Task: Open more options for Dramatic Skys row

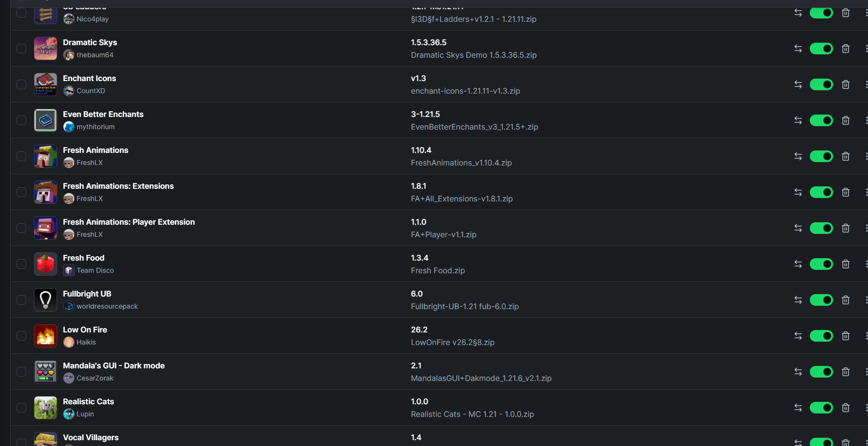Action: tap(866, 49)
